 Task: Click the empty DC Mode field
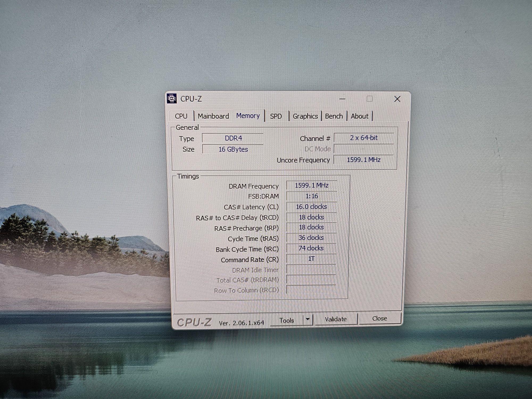(x=364, y=149)
